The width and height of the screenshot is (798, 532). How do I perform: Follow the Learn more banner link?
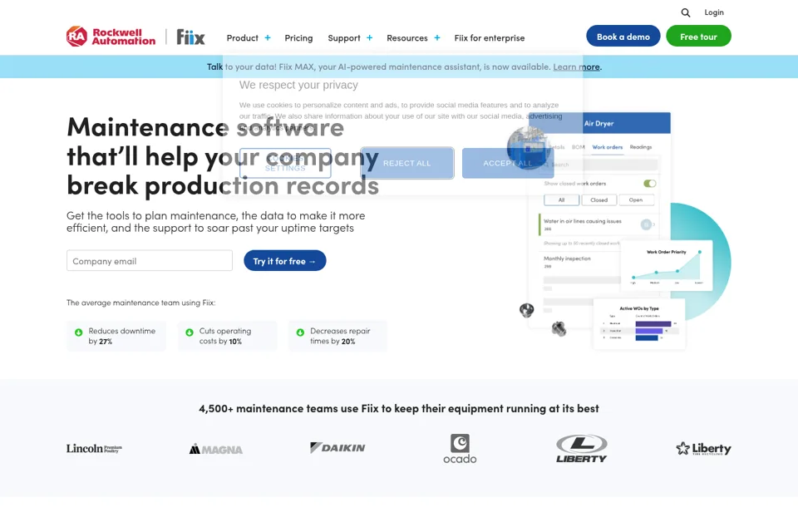click(576, 66)
